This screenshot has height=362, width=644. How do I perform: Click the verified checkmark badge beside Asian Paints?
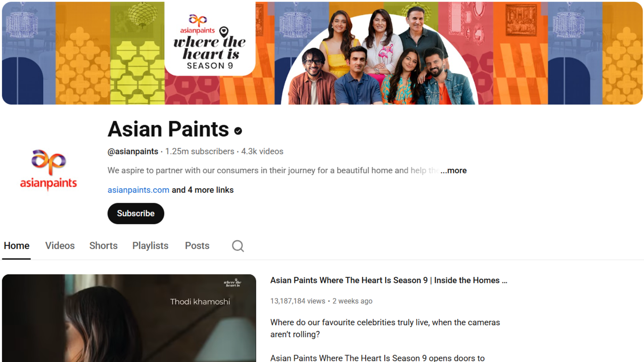pos(238,131)
